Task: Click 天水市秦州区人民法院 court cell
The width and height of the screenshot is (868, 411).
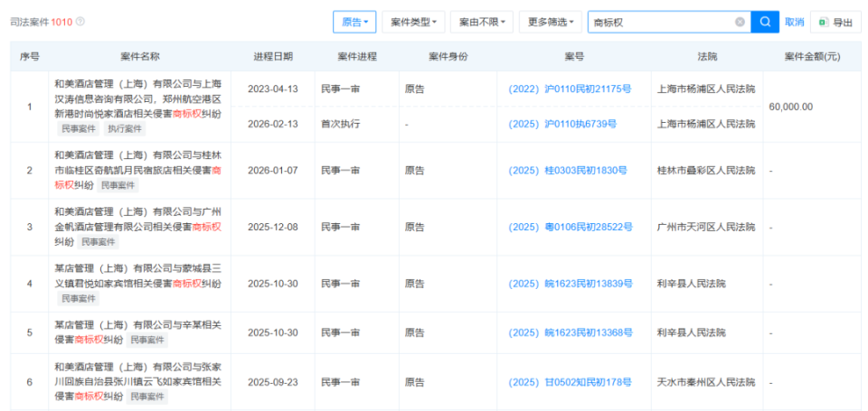Action: 706,382
